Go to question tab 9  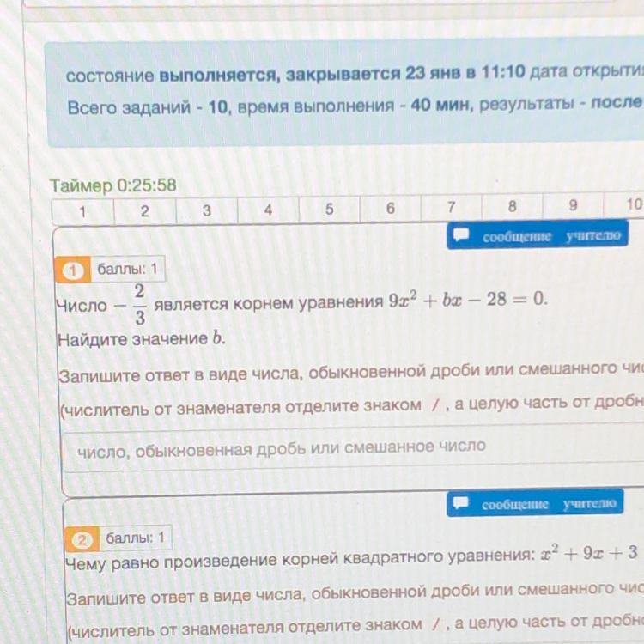[x=573, y=205]
